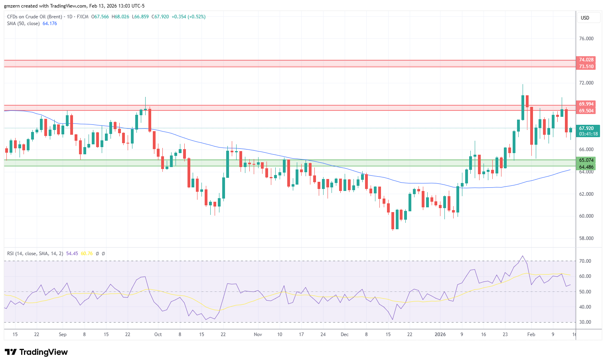Select the green support zone near 65
This screenshot has height=364, width=606.
point(290,163)
